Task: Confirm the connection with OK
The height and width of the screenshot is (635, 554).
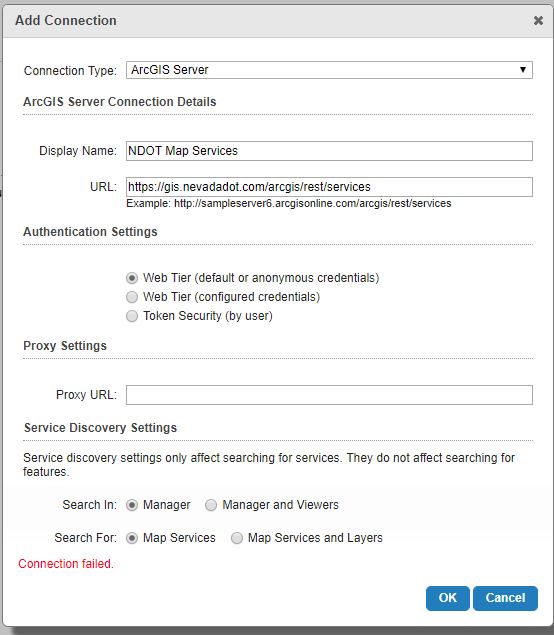Action: point(447,598)
